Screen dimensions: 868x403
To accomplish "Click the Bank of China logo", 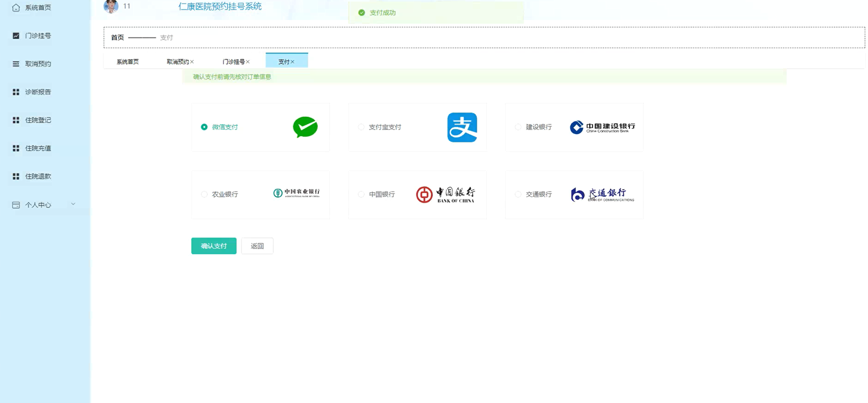I will (x=446, y=195).
